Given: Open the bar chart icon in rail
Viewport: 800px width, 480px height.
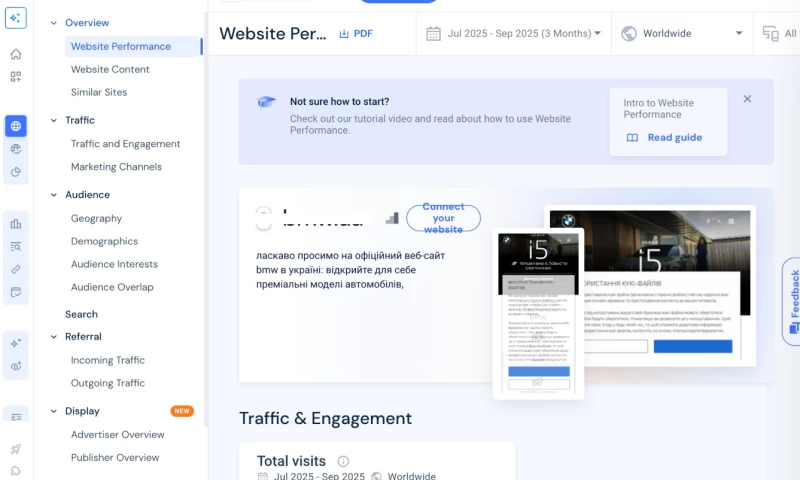Looking at the screenshot, I should [16, 223].
